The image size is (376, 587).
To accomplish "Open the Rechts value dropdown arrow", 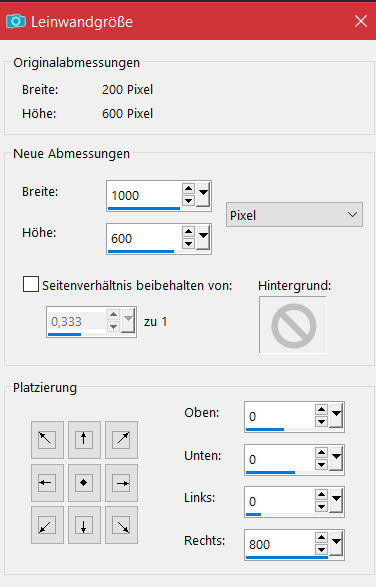I will (336, 543).
